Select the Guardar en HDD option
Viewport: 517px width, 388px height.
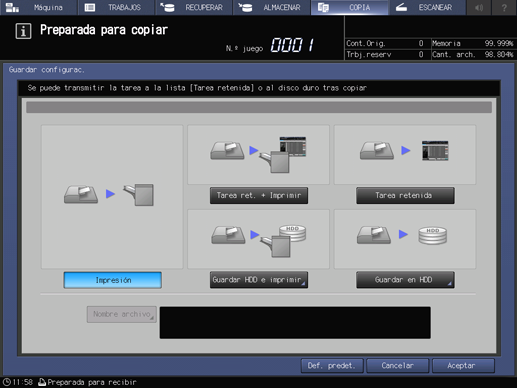click(x=405, y=280)
